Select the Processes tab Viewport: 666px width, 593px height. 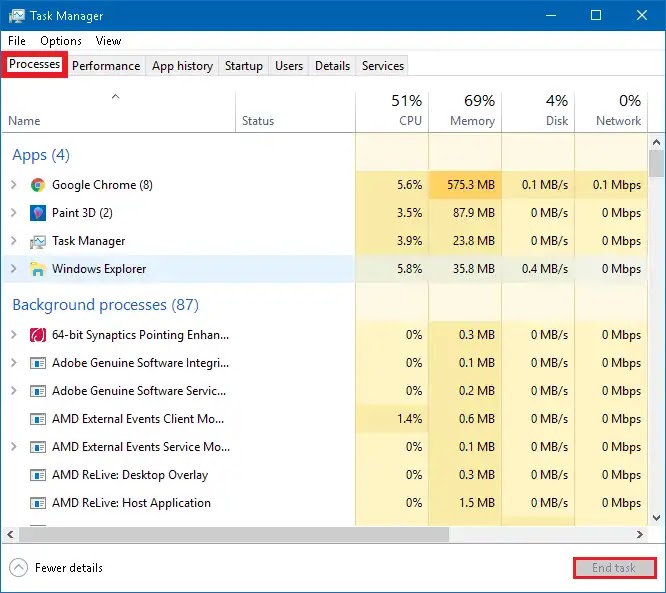34,64
